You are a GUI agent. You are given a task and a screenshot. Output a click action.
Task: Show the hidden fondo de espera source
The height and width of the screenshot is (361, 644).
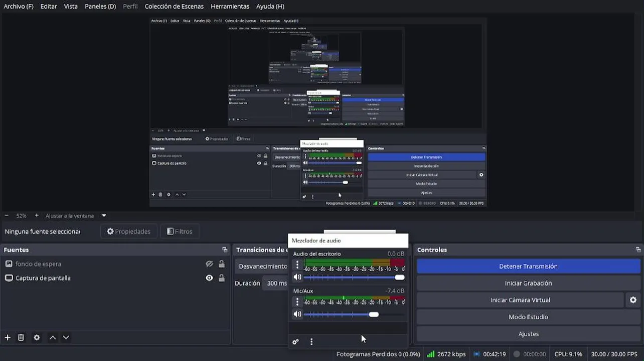[x=209, y=264]
